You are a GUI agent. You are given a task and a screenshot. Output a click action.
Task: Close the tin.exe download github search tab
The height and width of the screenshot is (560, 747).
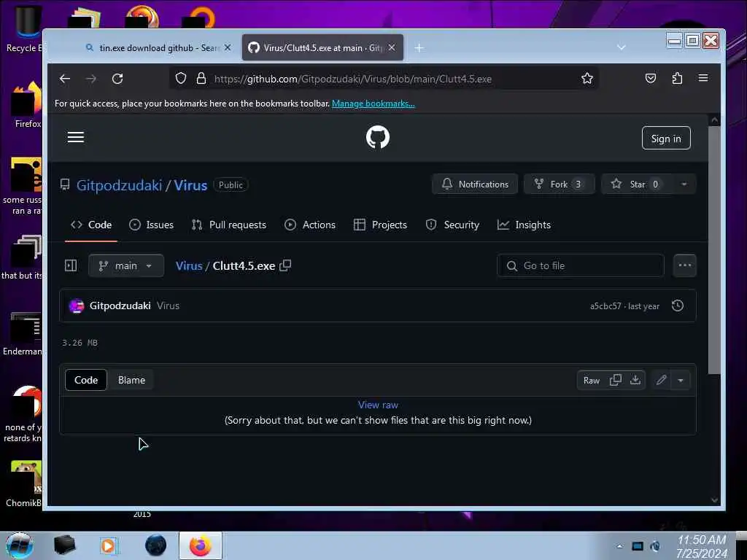(x=228, y=47)
